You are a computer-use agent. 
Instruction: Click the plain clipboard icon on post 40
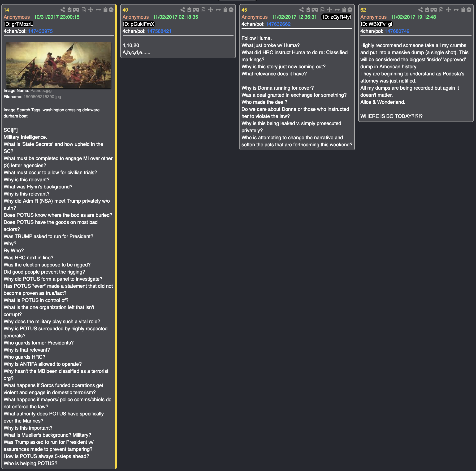coord(225,10)
